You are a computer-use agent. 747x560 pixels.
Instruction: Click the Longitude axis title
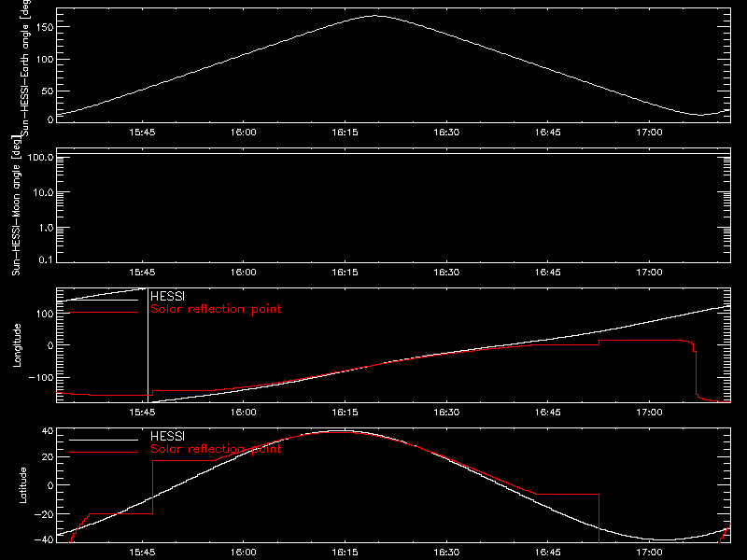[17, 345]
